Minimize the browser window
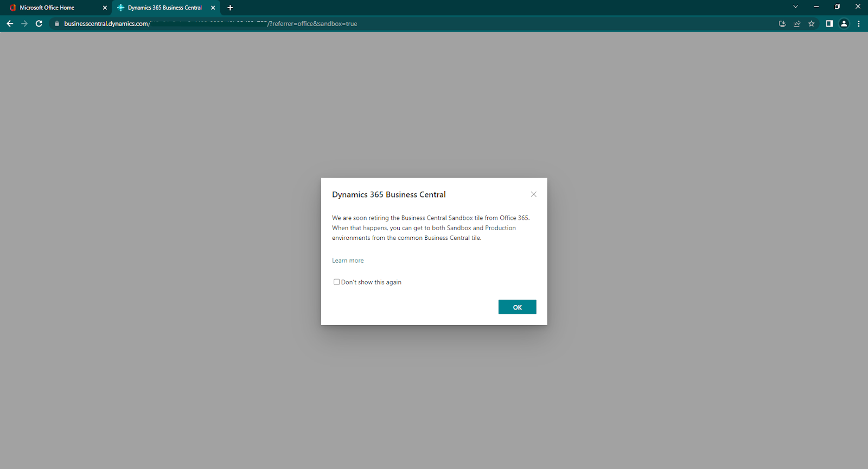The image size is (868, 469). coord(816,7)
